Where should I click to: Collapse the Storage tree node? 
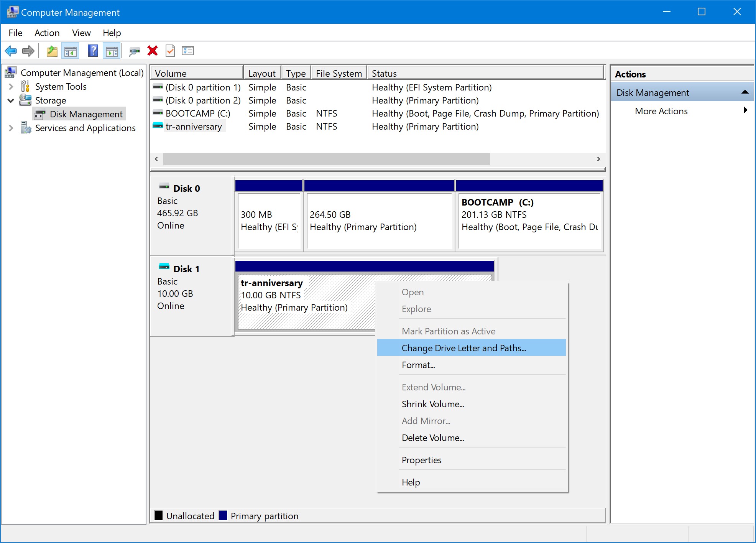point(11,100)
